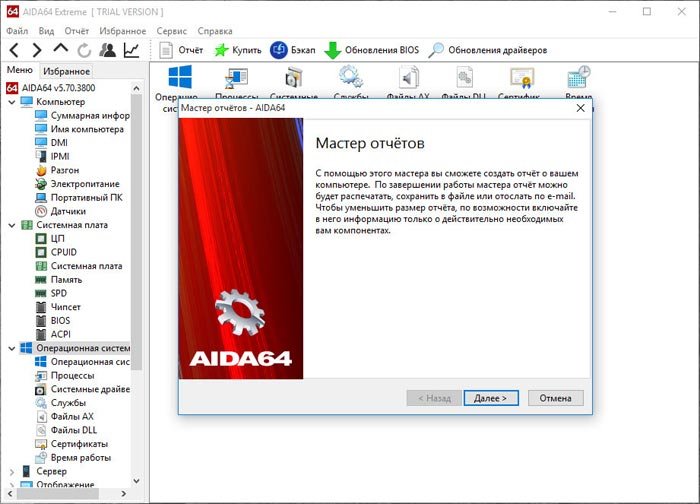Viewport: 700px width, 504px height.
Task: Collapse the Компьютер tree node
Action: [12, 102]
